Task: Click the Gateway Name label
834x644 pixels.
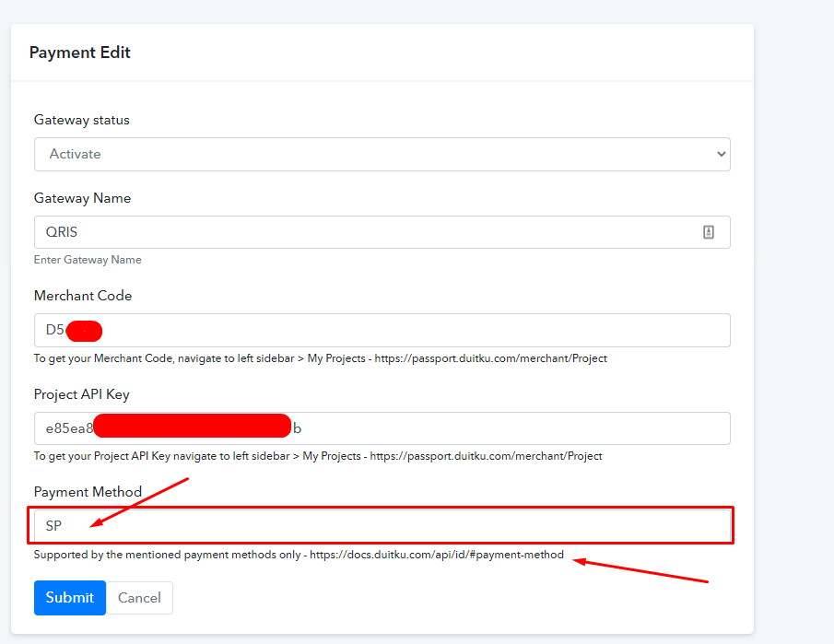Action: click(x=83, y=198)
